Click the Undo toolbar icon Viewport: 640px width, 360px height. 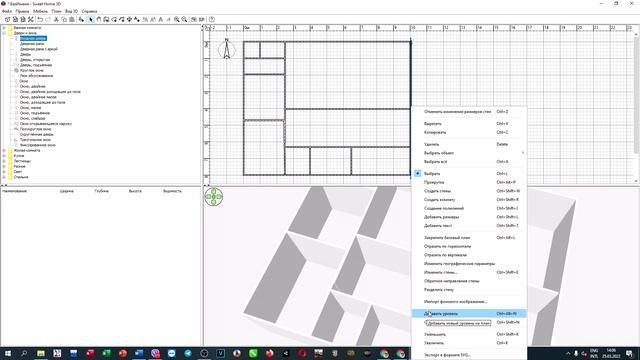click(x=40, y=20)
